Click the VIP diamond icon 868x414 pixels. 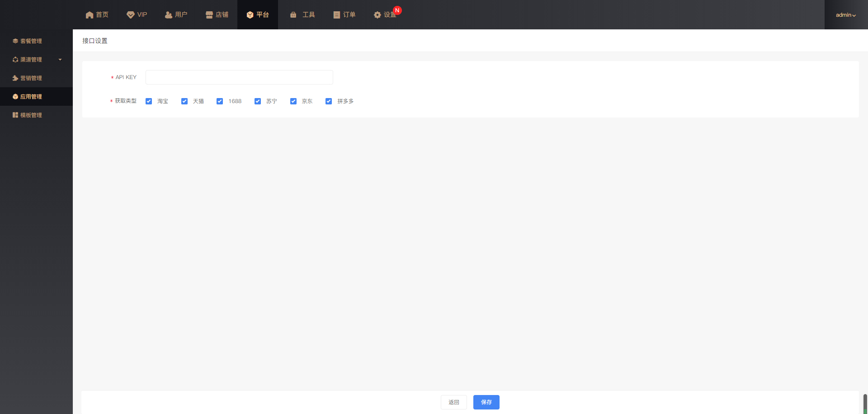tap(130, 15)
